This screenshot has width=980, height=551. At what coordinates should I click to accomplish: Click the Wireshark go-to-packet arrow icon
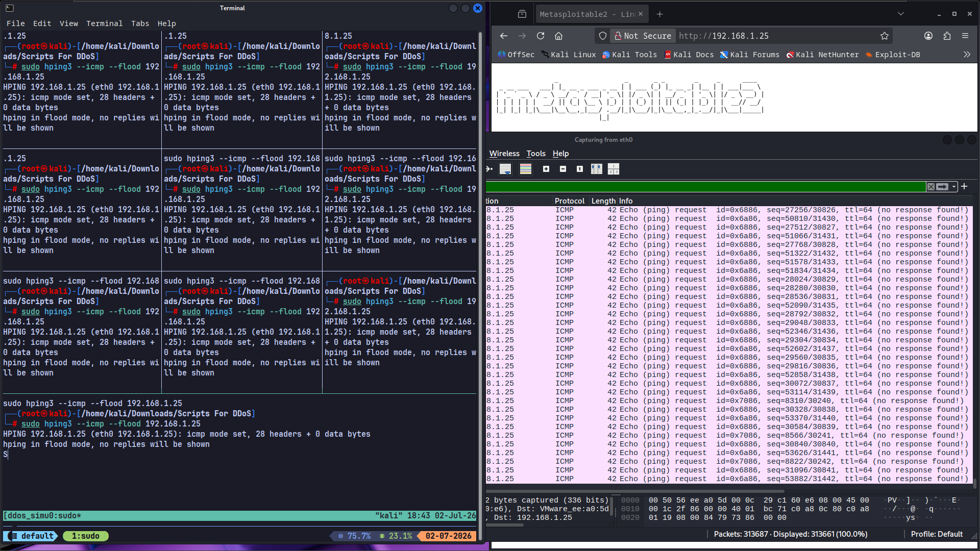pyautogui.click(x=489, y=169)
